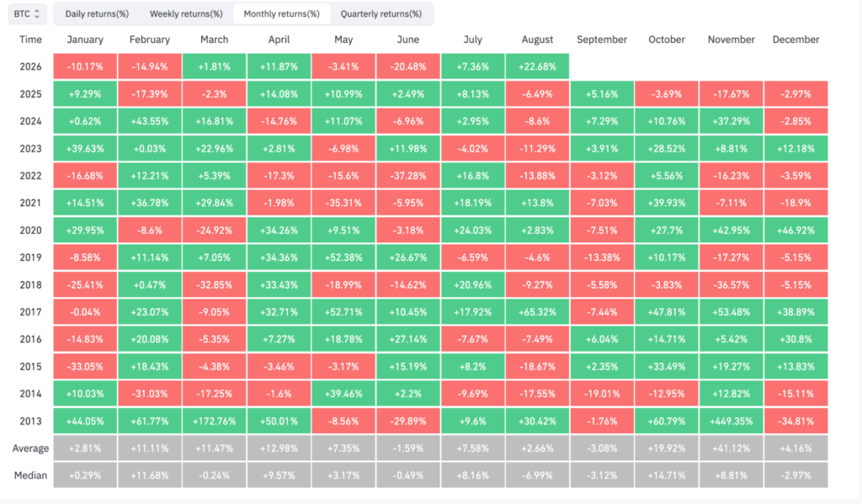This screenshot has width=862, height=504.
Task: Open the BTC coin selector dropdown
Action: pos(27,13)
